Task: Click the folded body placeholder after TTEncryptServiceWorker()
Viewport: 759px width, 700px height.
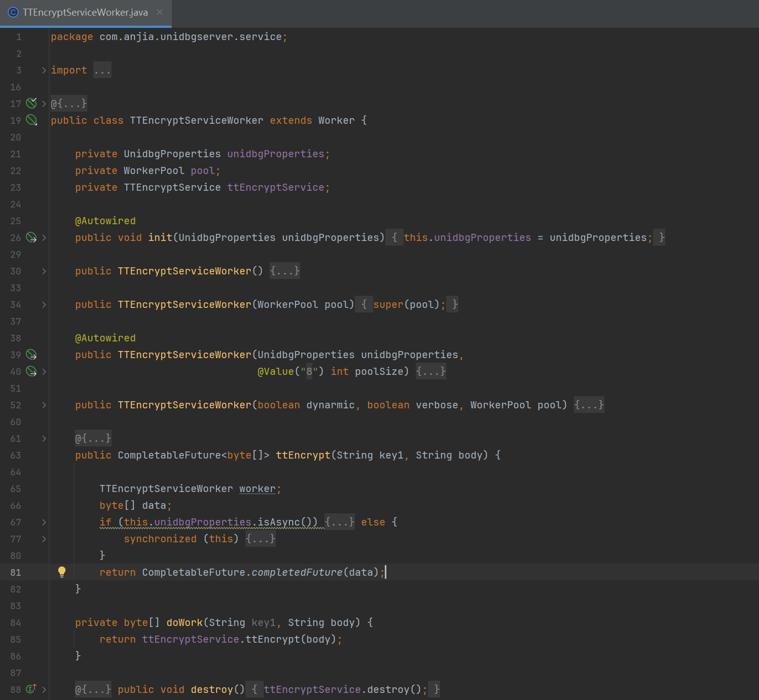Action: point(285,271)
